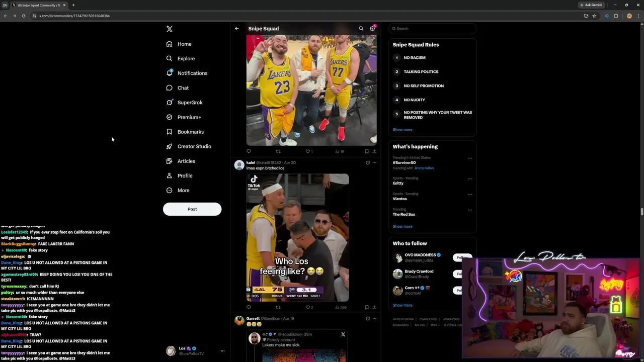This screenshot has height=362, width=644.
Task: Open OVO MADDNESS profile
Action: coord(420,255)
